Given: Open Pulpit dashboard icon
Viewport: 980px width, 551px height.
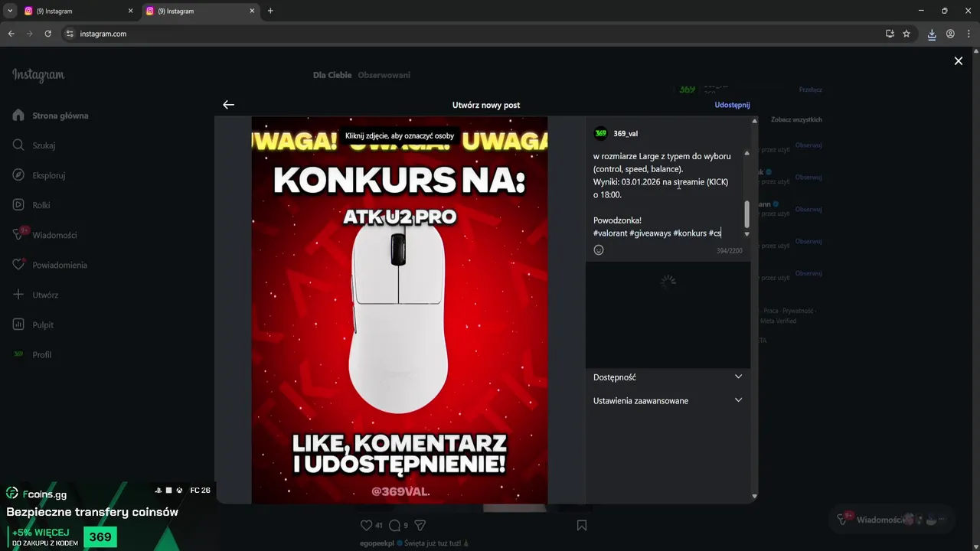Looking at the screenshot, I should tap(18, 324).
